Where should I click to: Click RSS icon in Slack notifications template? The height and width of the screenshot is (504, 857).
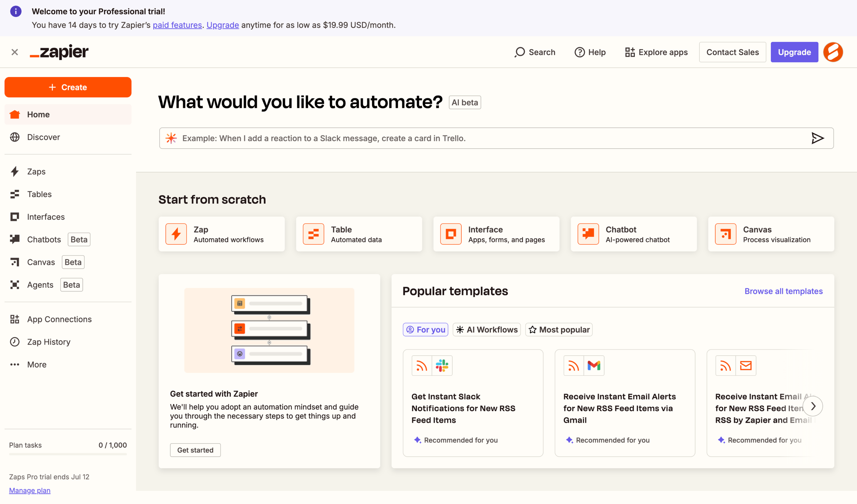422,366
